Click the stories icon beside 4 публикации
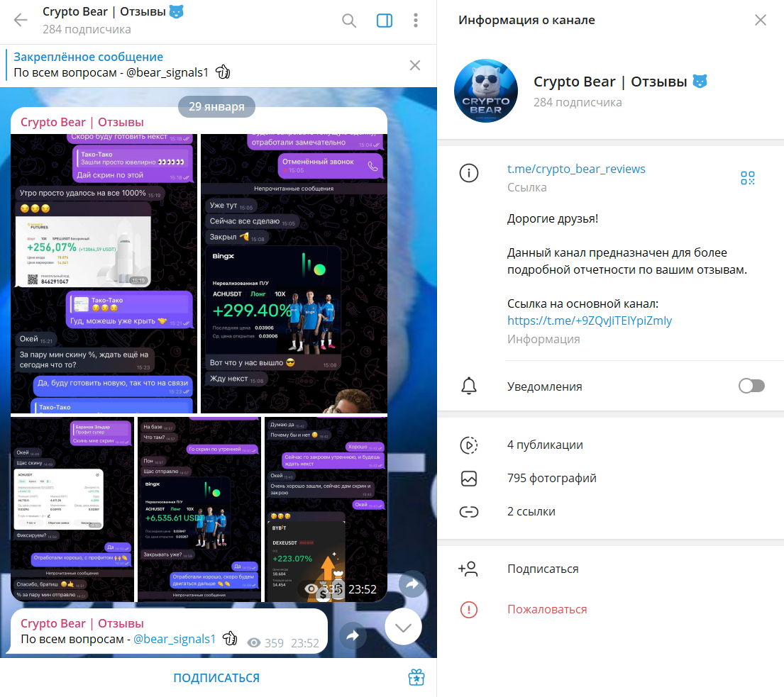This screenshot has width=784, height=697. [469, 445]
